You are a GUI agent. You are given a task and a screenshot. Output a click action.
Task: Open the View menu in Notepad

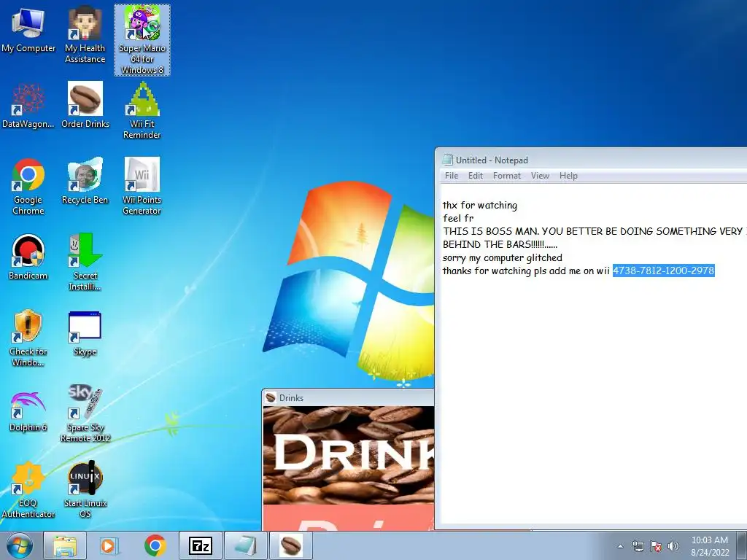tap(540, 176)
